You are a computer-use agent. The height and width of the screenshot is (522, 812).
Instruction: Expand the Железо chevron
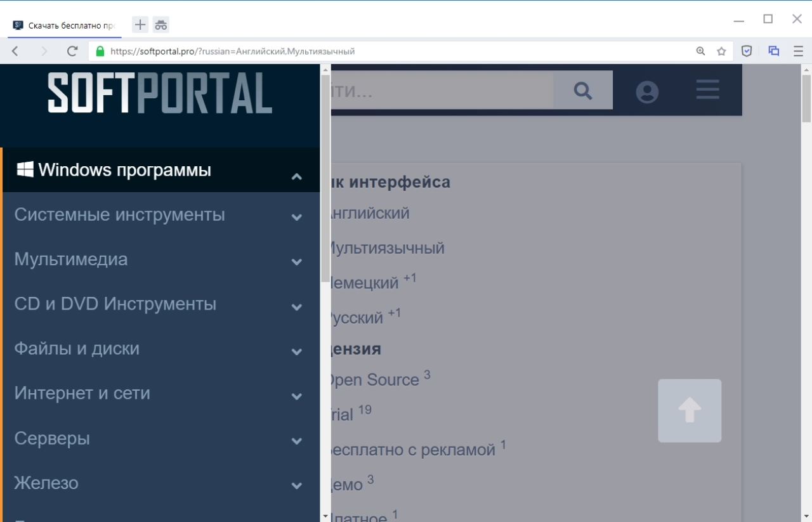click(x=297, y=486)
